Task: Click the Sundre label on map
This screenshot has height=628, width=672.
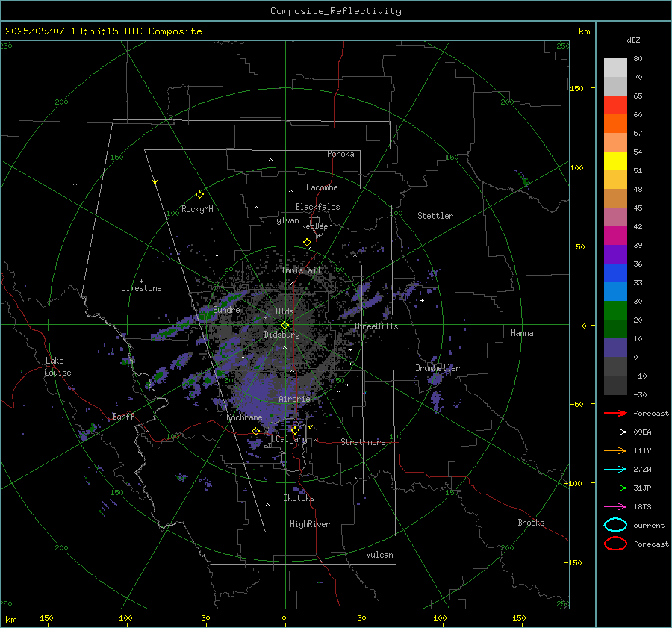Action: [x=226, y=309]
